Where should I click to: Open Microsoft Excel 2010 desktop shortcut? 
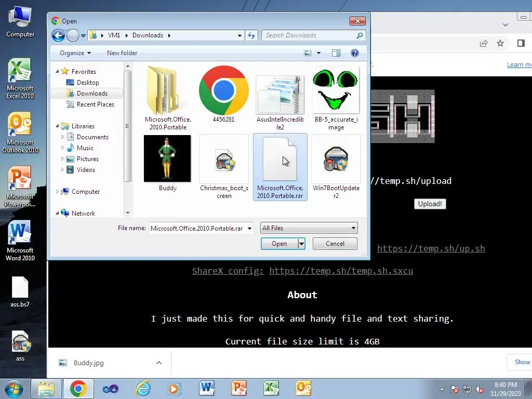(20, 79)
